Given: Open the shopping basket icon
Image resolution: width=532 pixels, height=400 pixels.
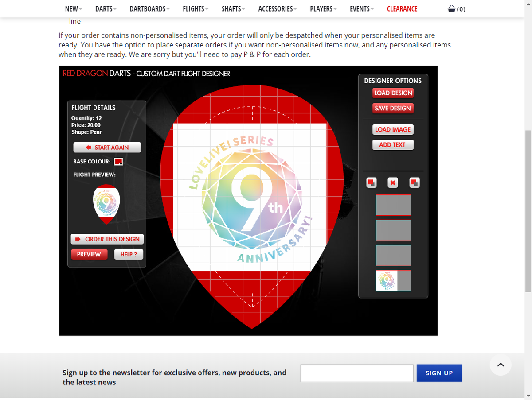Looking at the screenshot, I should click(452, 9).
